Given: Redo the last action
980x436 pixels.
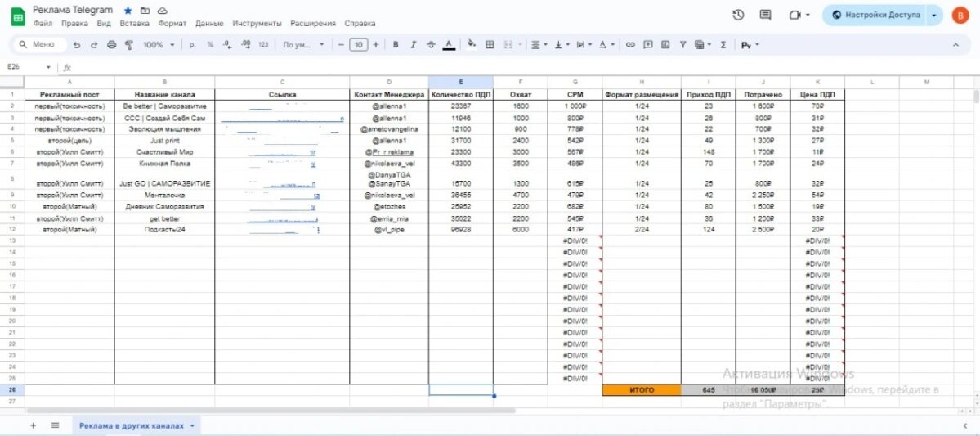Looking at the screenshot, I should pos(94,44).
